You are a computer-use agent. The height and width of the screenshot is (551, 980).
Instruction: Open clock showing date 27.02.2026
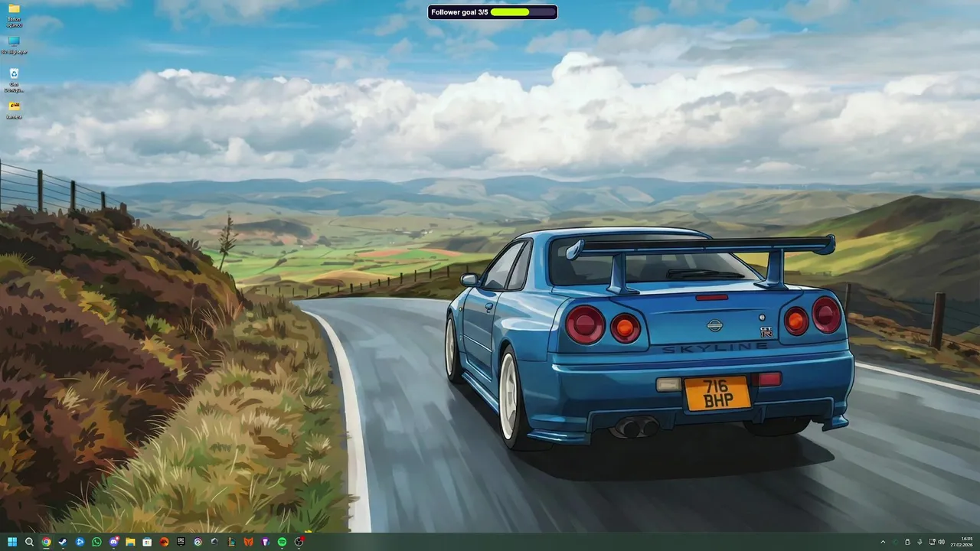point(962,542)
